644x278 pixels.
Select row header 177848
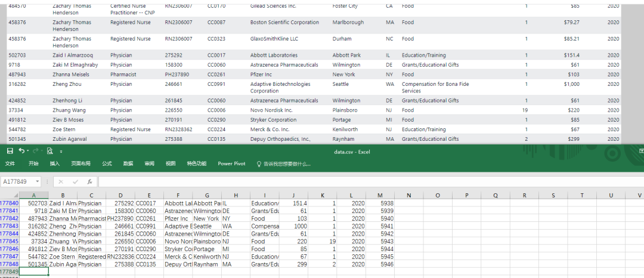click(x=9, y=264)
